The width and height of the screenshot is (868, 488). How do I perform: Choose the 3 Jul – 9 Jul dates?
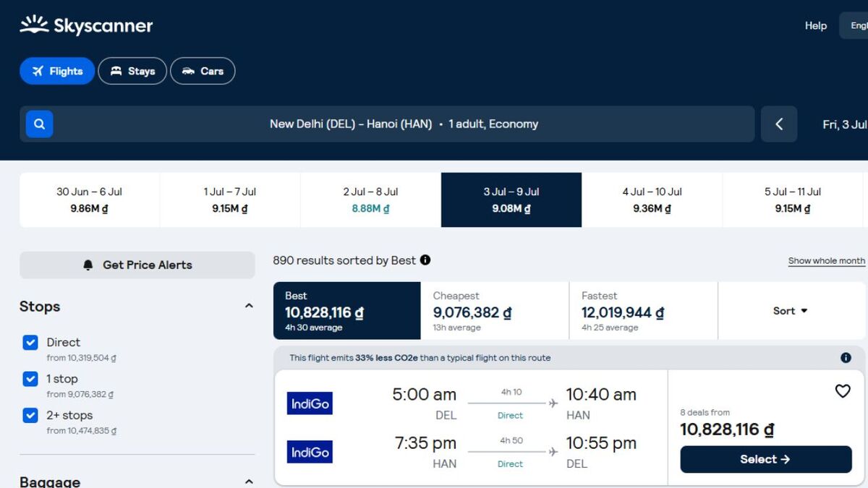(x=511, y=200)
